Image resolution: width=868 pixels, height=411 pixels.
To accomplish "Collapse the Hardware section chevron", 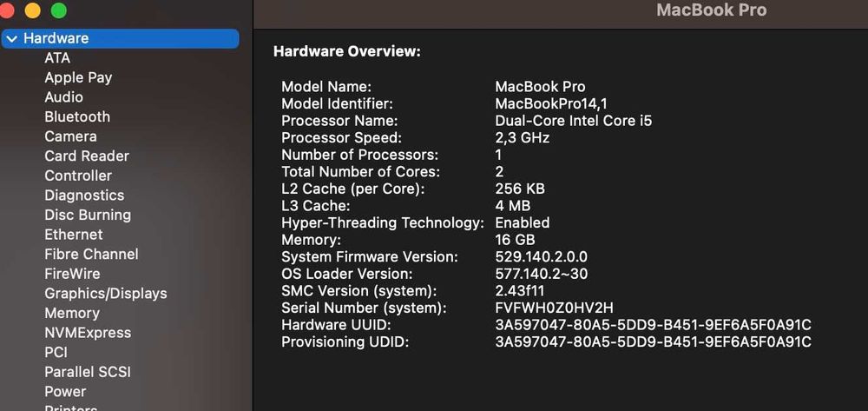I will 12,39.
